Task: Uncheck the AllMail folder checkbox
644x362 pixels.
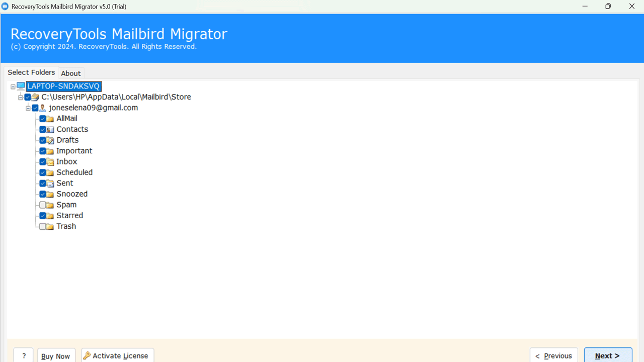Action: click(x=43, y=119)
